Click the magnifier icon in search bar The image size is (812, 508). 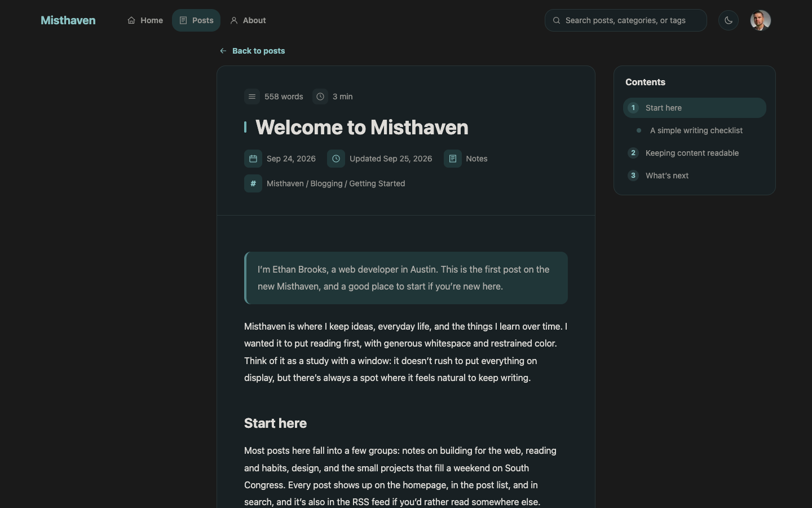pos(557,20)
